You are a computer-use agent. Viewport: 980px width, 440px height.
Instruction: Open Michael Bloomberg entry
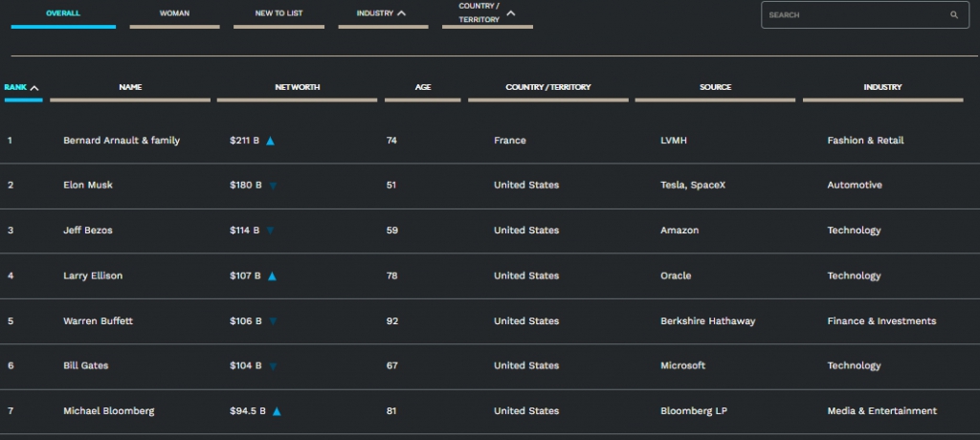point(109,411)
